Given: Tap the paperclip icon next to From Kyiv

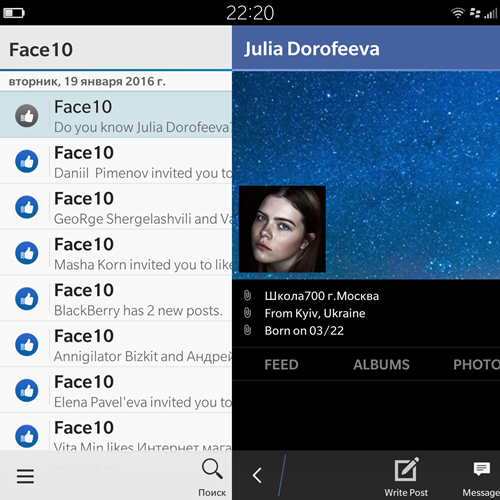Looking at the screenshot, I should (247, 313).
